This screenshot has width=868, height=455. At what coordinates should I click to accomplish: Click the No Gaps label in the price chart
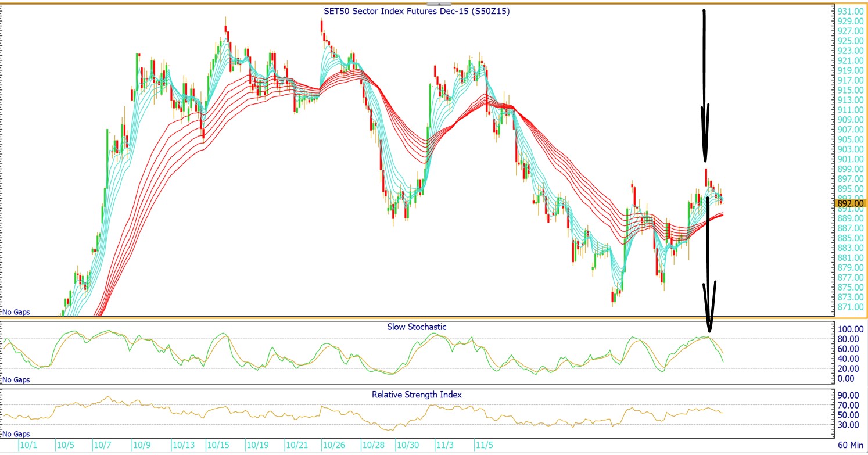[16, 312]
